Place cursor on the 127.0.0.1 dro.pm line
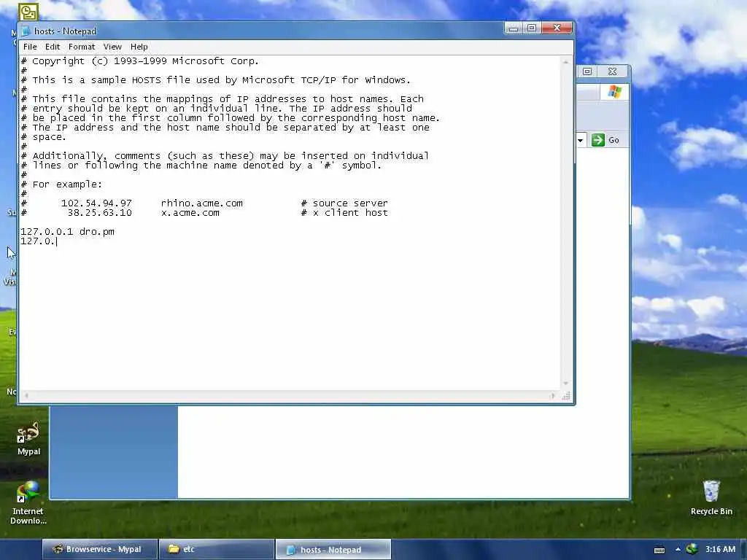The image size is (747, 560). (x=67, y=232)
